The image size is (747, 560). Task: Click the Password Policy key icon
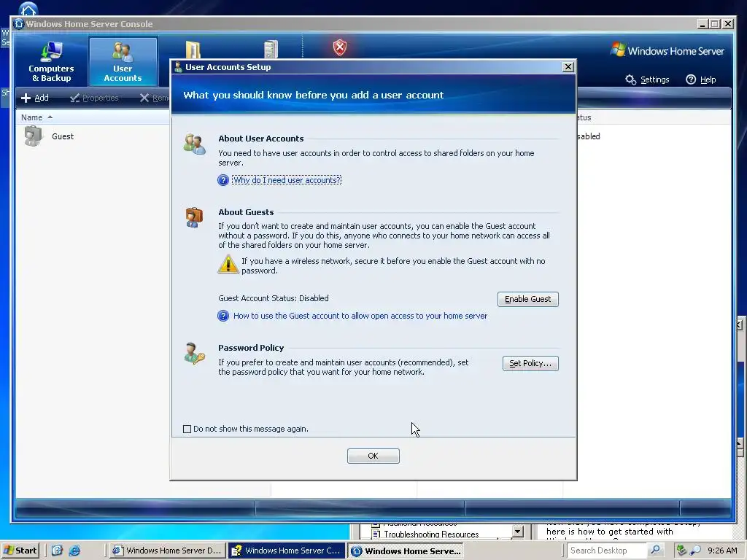[x=194, y=354]
